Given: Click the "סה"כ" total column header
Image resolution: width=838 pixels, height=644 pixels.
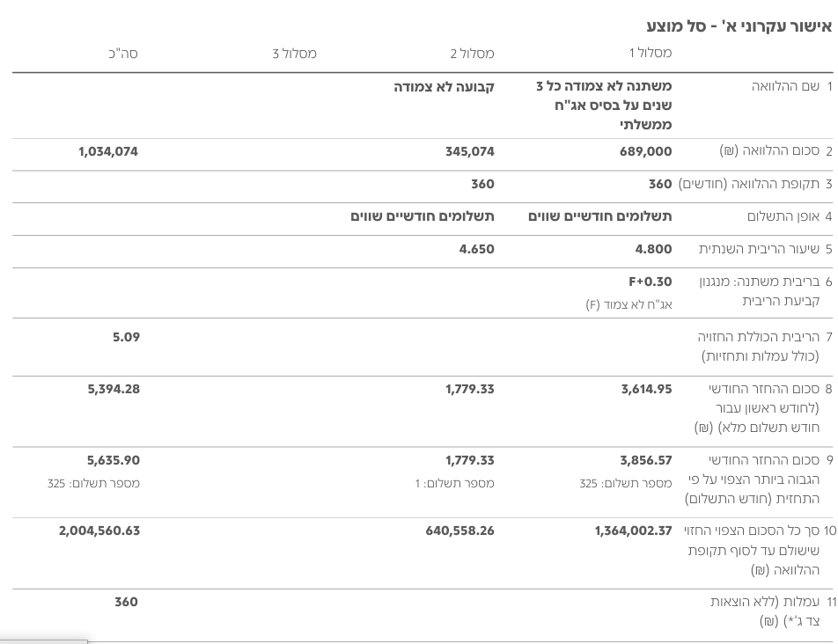Looking at the screenshot, I should tap(123, 54).
